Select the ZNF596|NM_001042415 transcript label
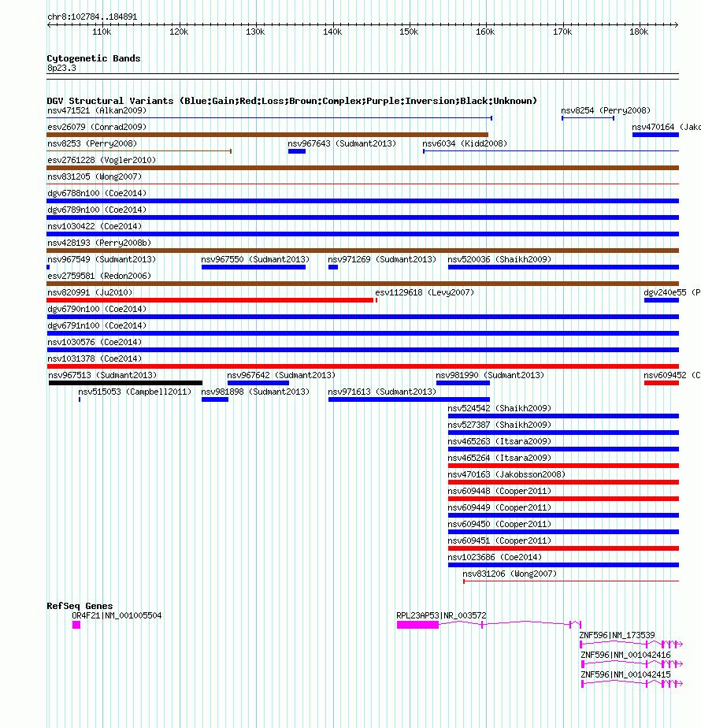701x728 pixels. coord(626,674)
